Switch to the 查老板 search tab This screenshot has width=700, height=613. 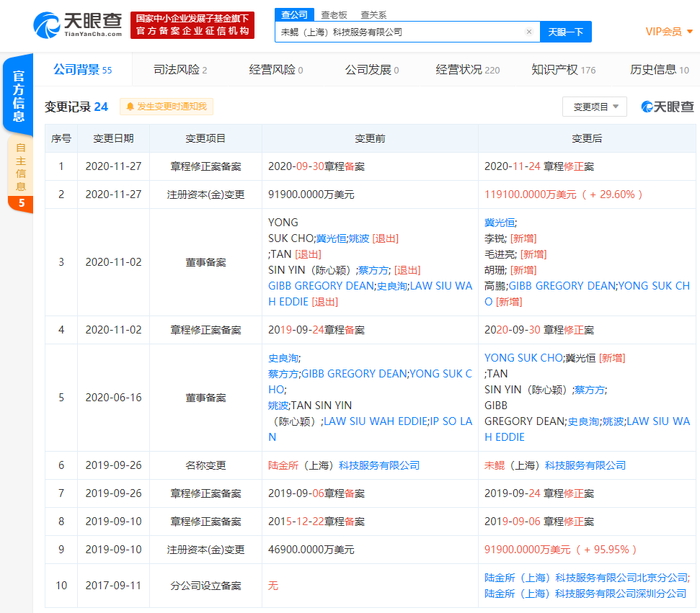point(334,14)
